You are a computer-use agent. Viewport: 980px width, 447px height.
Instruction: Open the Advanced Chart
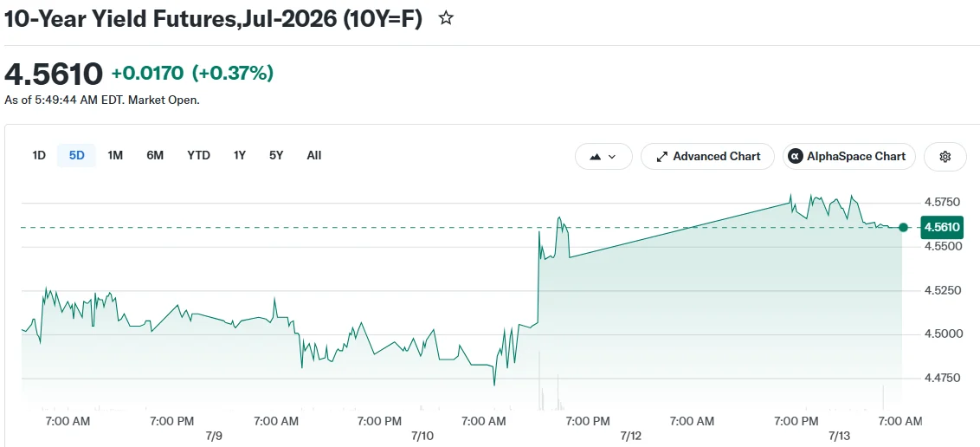click(x=707, y=156)
